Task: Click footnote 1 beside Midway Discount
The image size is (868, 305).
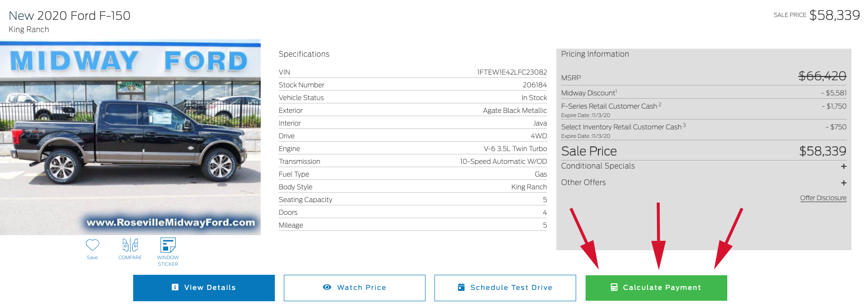Action: [x=616, y=91]
